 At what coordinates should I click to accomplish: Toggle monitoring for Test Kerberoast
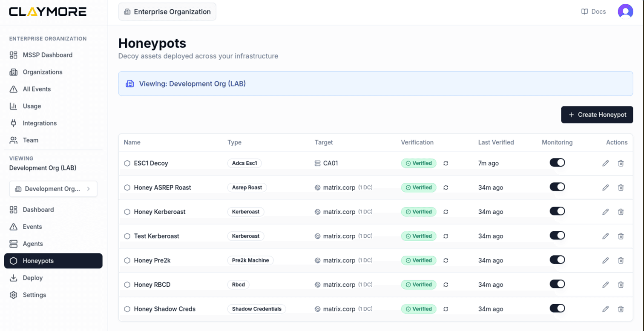coord(557,235)
